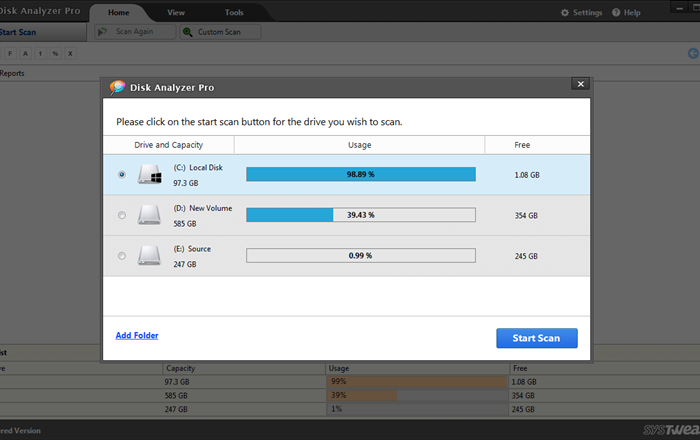
Task: Click the F filter icon
Action: (x=10, y=54)
